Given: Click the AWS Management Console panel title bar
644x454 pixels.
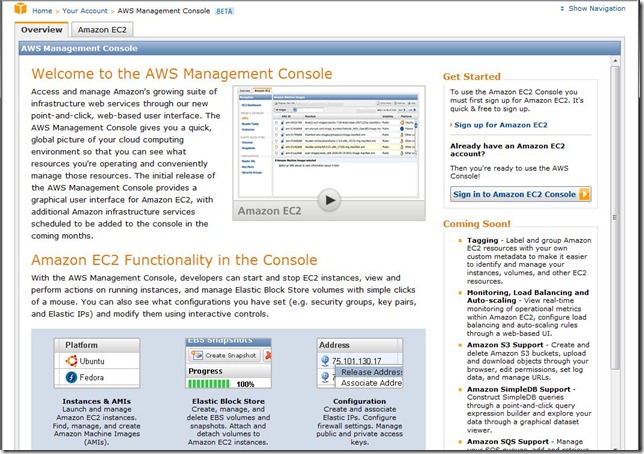Looking at the screenshot, I should [320, 48].
